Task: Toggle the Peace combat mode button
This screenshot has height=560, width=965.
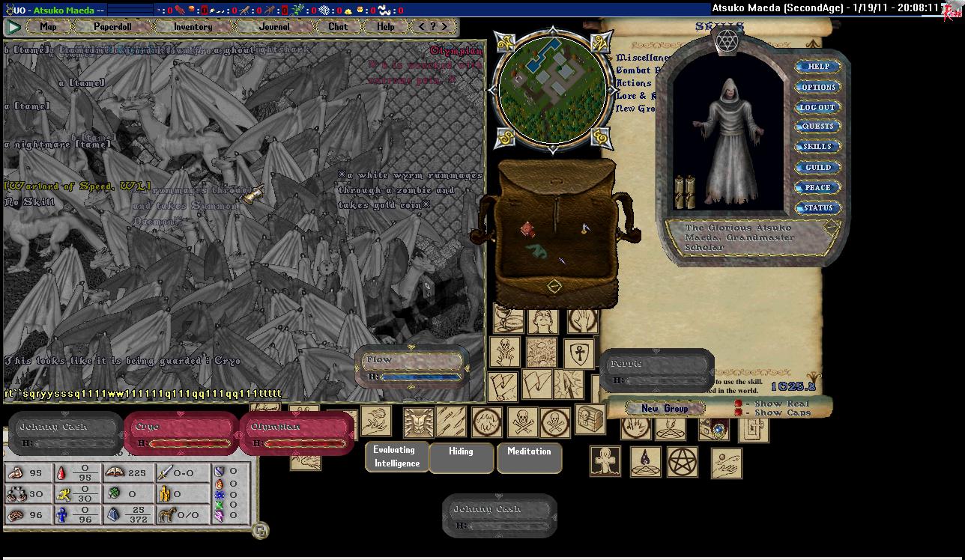Action: click(818, 188)
